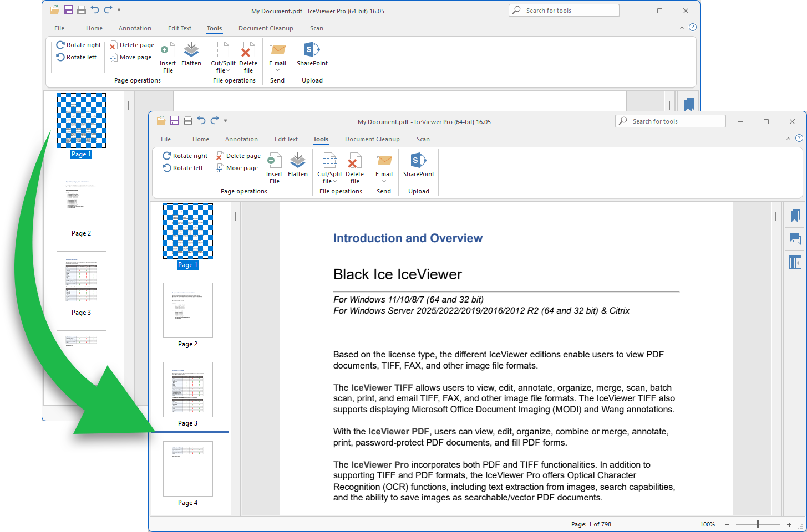The image size is (807, 532).
Task: Click the zoom out minus button
Action: (x=727, y=524)
